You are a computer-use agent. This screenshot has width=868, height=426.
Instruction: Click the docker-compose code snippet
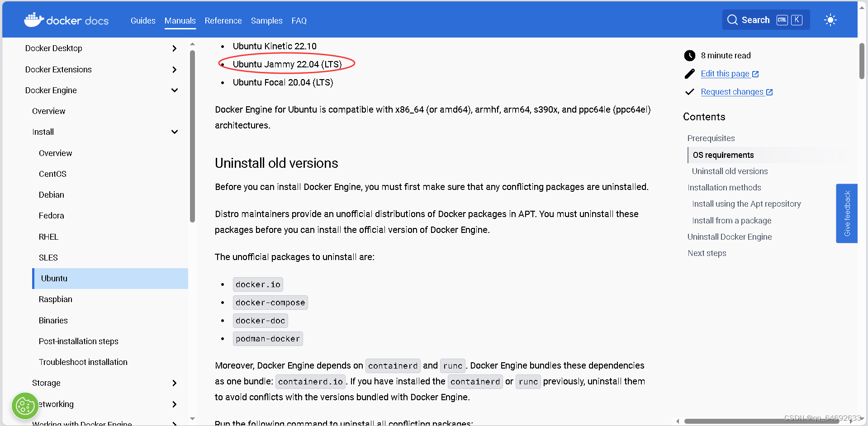click(270, 303)
